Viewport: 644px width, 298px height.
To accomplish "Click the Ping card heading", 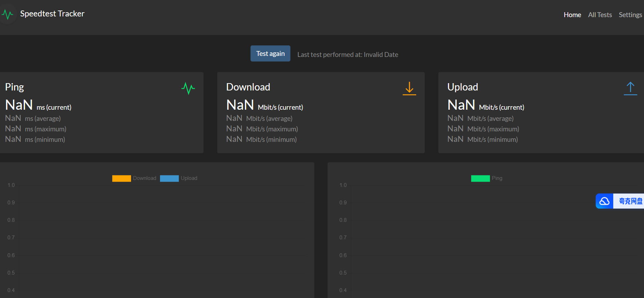I will click(x=15, y=87).
